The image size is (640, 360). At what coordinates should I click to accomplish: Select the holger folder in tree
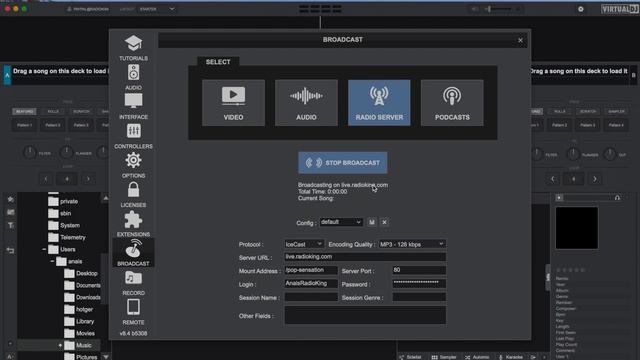(x=78, y=309)
